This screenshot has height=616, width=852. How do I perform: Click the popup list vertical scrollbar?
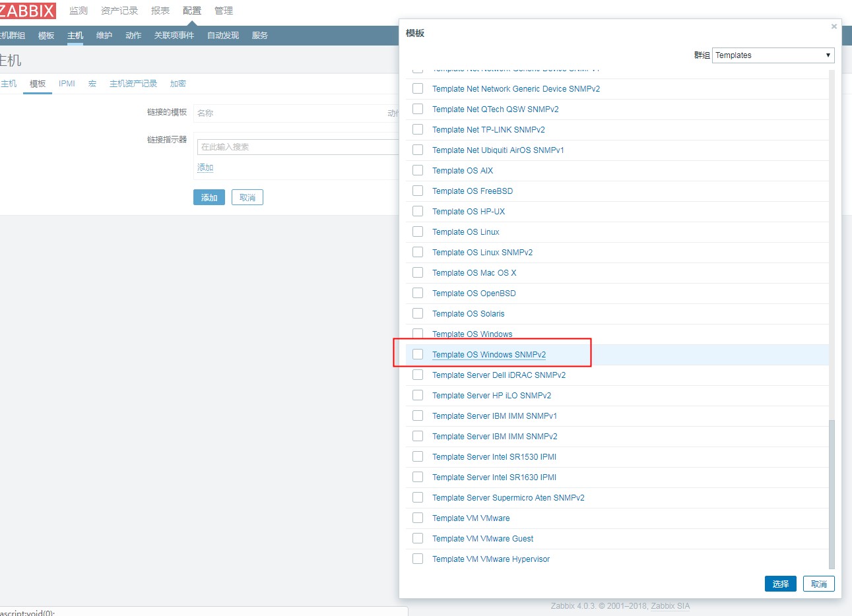(x=832, y=493)
